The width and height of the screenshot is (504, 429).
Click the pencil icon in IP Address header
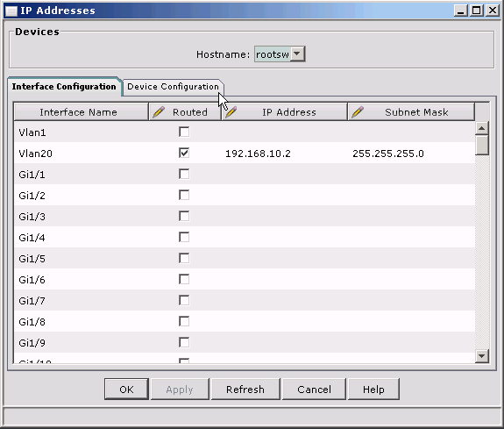click(x=231, y=112)
